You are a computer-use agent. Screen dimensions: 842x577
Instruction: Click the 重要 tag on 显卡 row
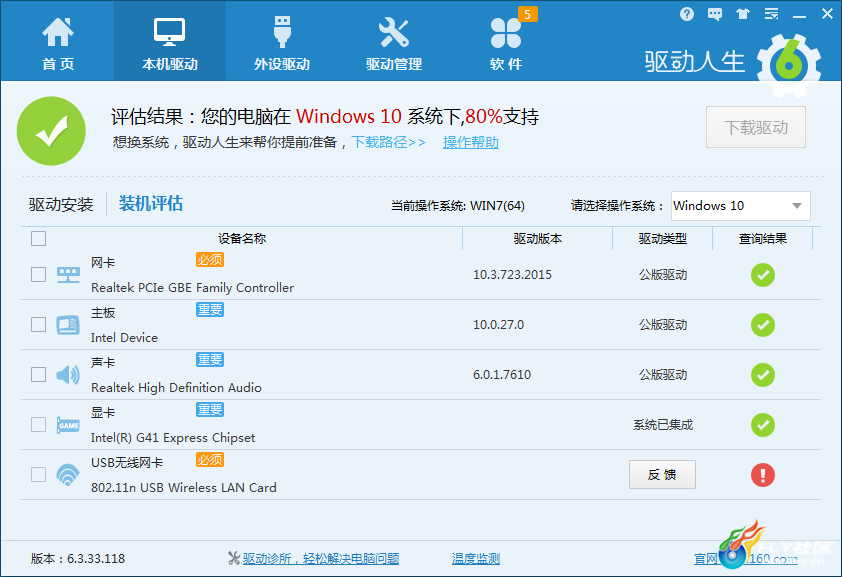tap(210, 410)
